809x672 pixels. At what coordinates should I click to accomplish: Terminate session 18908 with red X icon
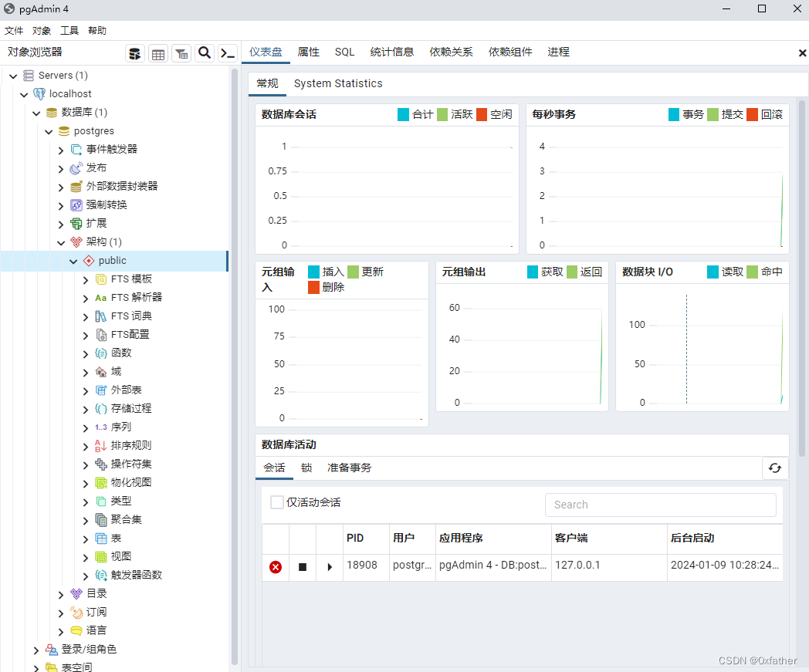(275, 567)
